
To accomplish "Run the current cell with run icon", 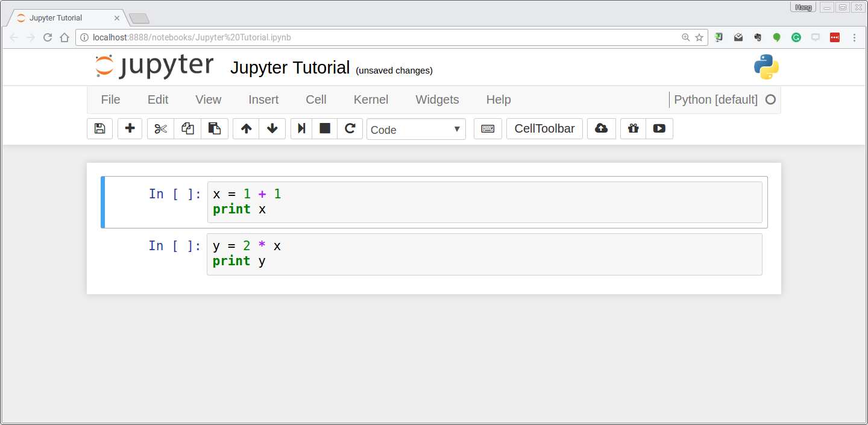I will [x=301, y=128].
